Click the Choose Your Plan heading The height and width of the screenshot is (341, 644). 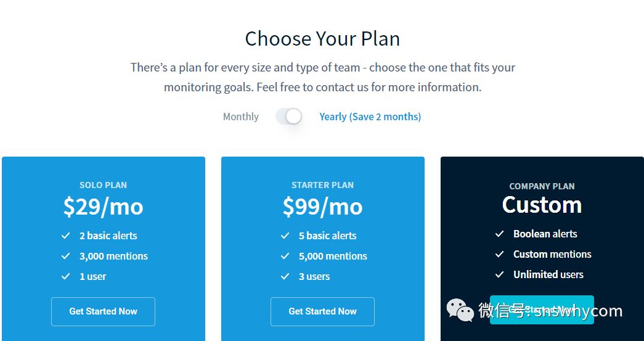322,39
